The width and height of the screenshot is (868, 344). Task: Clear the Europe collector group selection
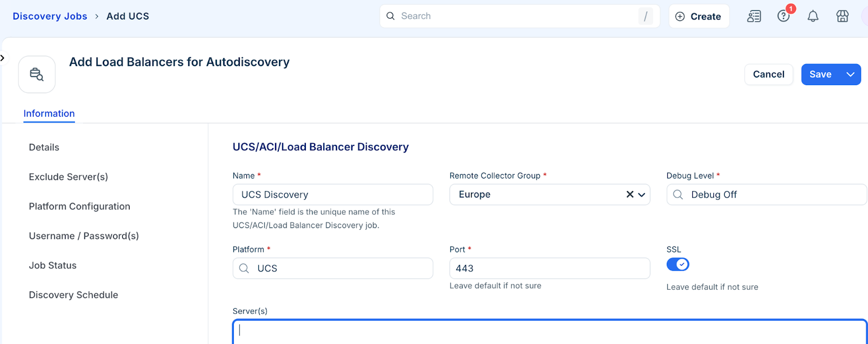(630, 194)
